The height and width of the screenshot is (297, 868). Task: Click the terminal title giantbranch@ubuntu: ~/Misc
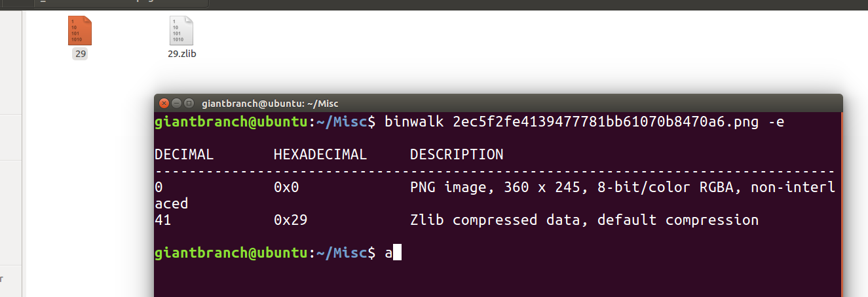coord(270,104)
